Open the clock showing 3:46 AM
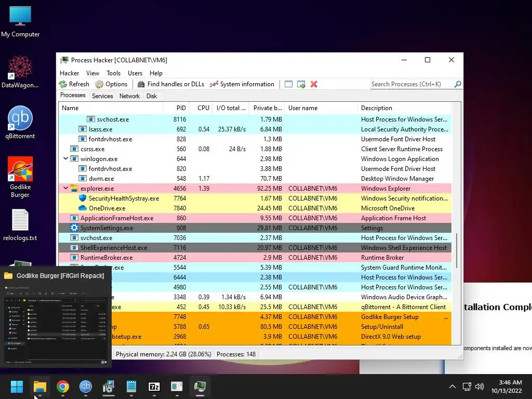 507,387
